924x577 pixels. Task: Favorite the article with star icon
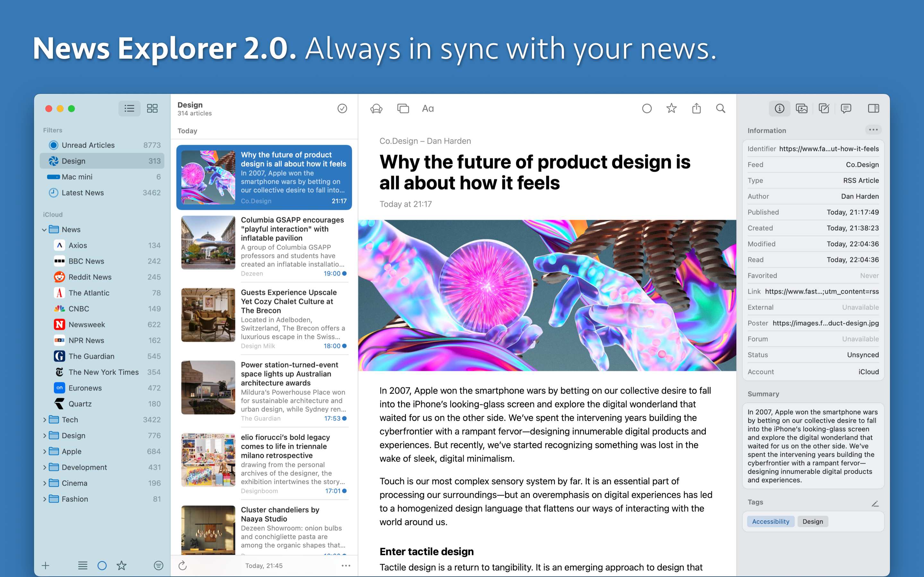pos(671,109)
